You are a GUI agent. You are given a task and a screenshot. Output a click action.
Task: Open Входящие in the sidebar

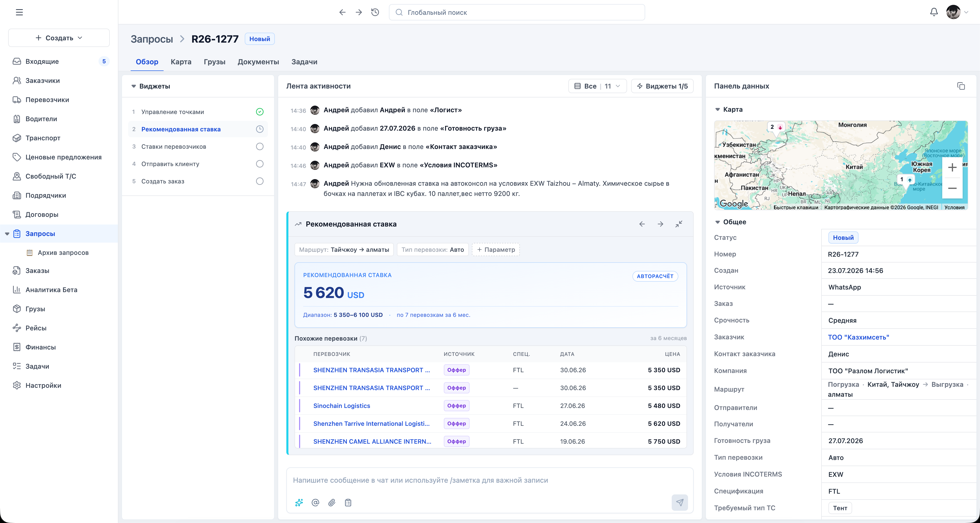[x=59, y=61]
